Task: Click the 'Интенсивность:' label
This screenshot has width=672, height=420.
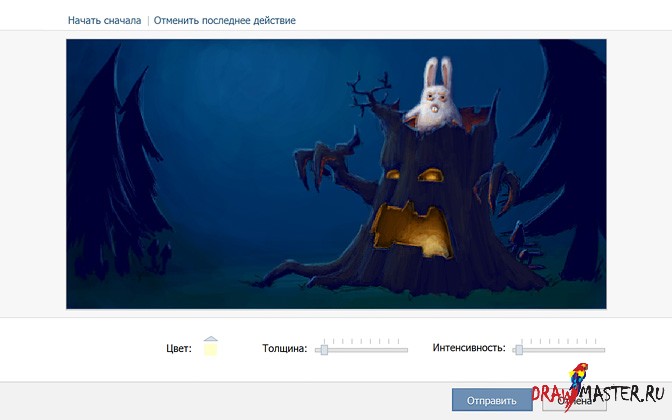Action: pyautogui.click(x=469, y=348)
